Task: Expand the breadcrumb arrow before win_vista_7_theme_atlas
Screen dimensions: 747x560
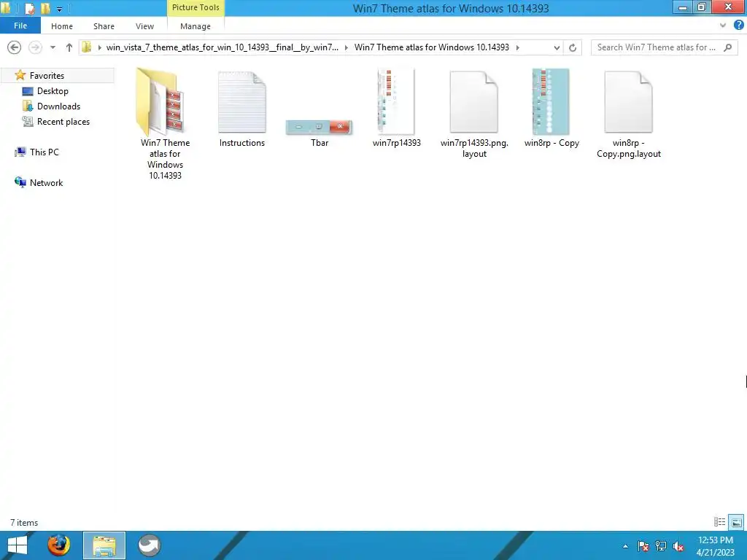Action: [x=99, y=47]
